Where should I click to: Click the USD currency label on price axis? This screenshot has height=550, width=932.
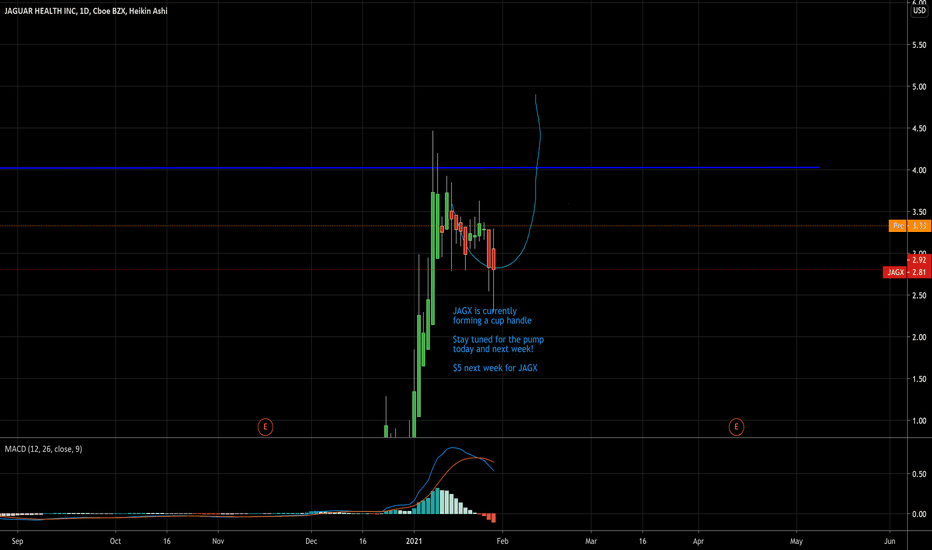(919, 10)
